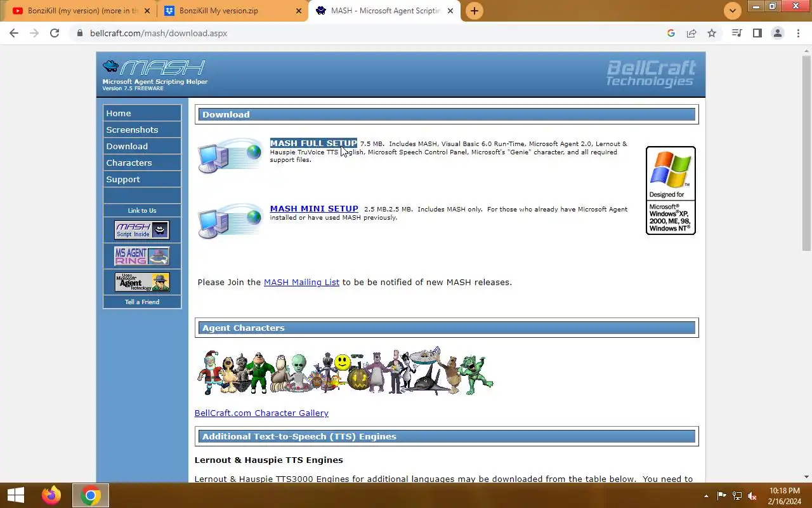The image size is (812, 508).
Task: Open the clock showing 10:18 PM
Action: click(x=785, y=496)
